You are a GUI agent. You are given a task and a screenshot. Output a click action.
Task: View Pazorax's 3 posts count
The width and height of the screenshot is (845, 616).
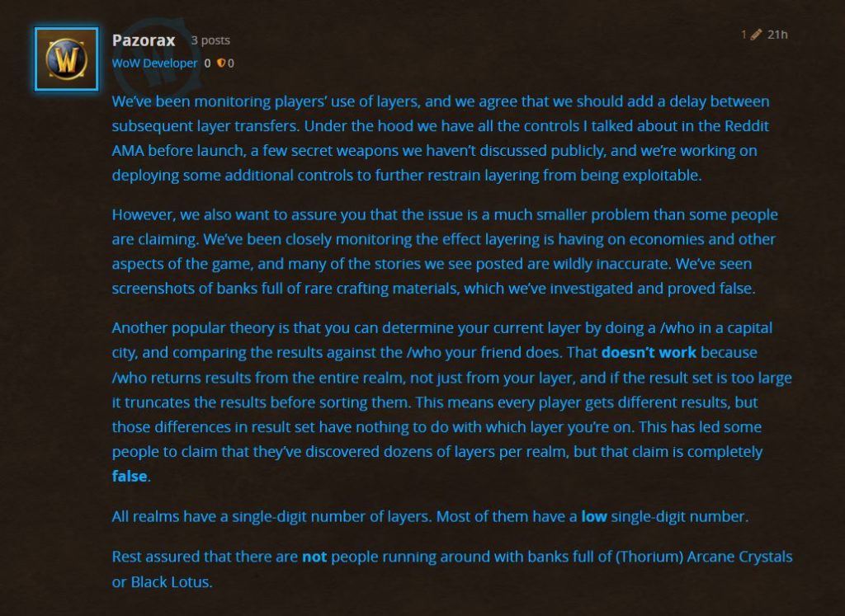(210, 40)
